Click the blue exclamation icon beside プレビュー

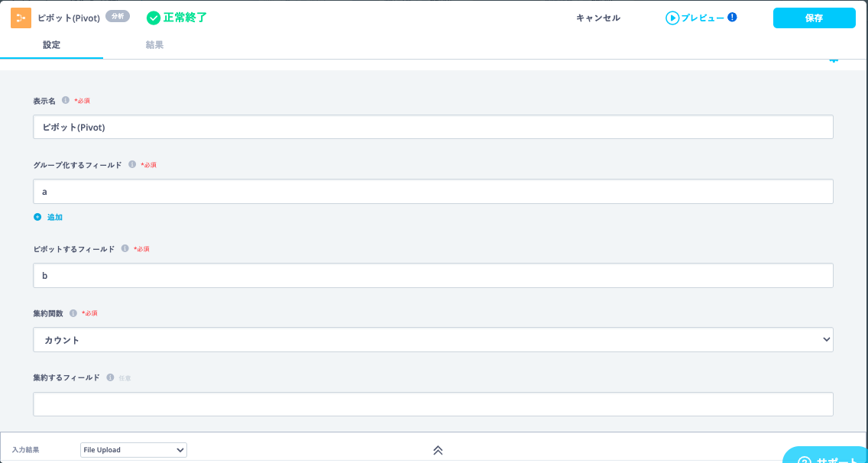(732, 17)
